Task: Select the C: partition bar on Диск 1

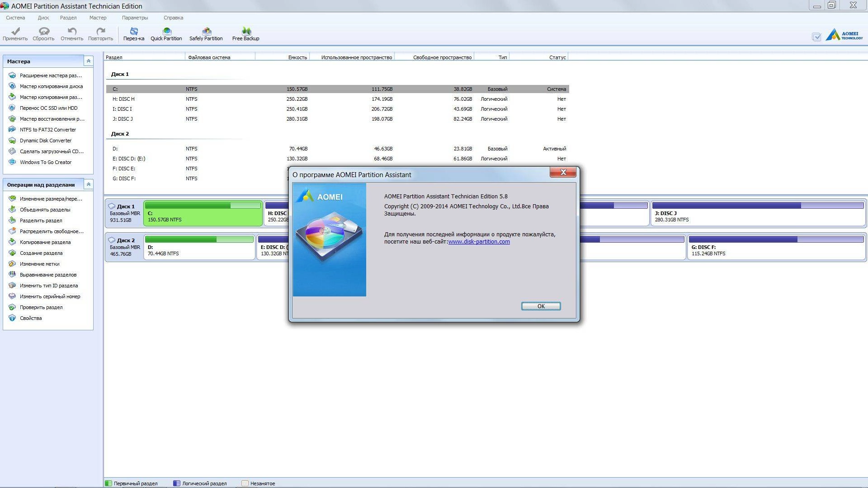Action: [203, 213]
